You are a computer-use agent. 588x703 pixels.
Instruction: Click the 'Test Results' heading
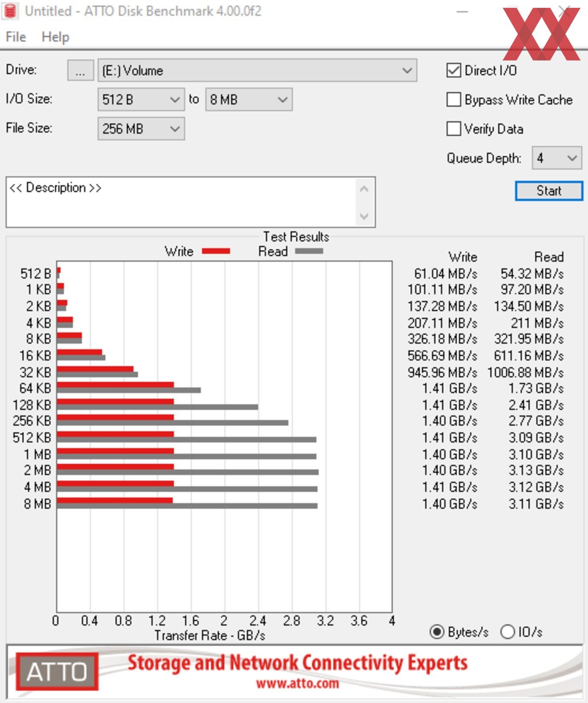(x=296, y=237)
